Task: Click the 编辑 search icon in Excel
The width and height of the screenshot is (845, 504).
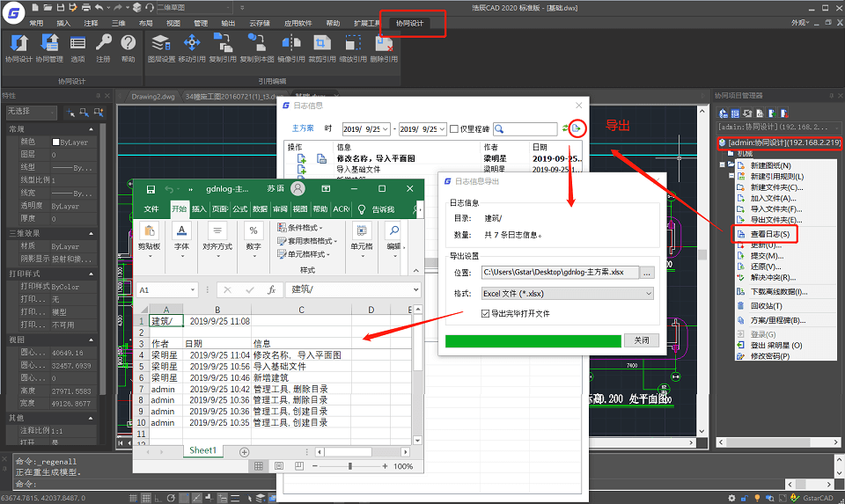Action: pos(394,231)
